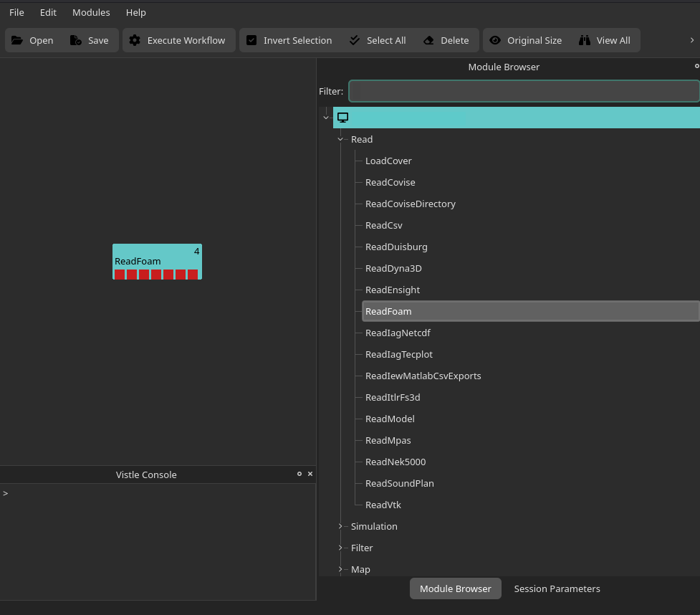The width and height of the screenshot is (700, 615).
Task: Switch to the Session Parameters tab
Action: point(557,588)
